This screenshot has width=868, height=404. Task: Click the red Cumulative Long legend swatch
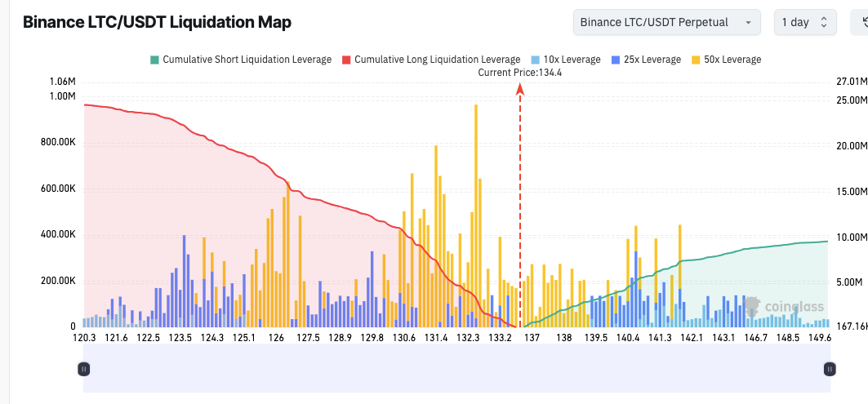pos(346,60)
